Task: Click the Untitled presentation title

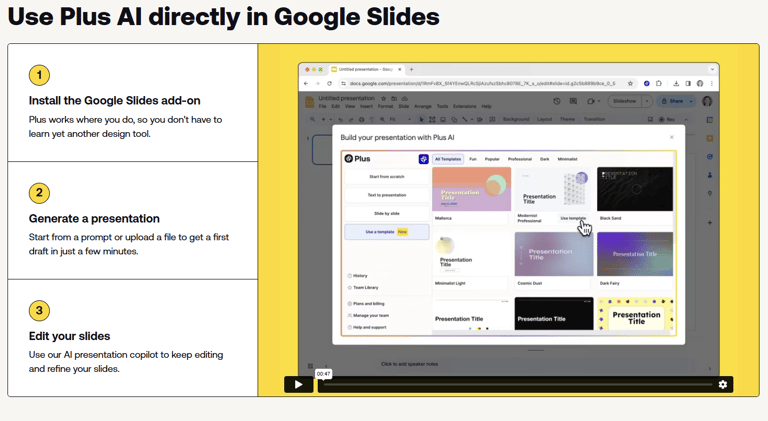Action: coord(346,98)
